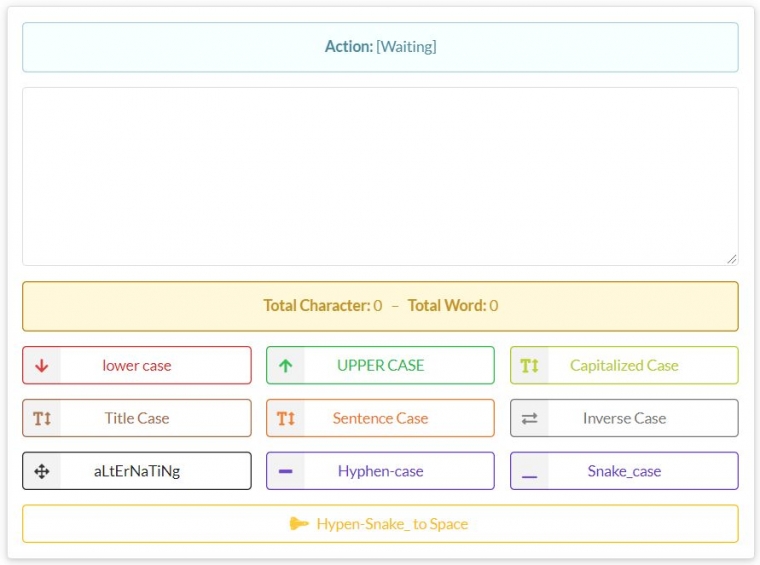Apply Snake_case label
This screenshot has width=760, height=565.
pyautogui.click(x=624, y=471)
